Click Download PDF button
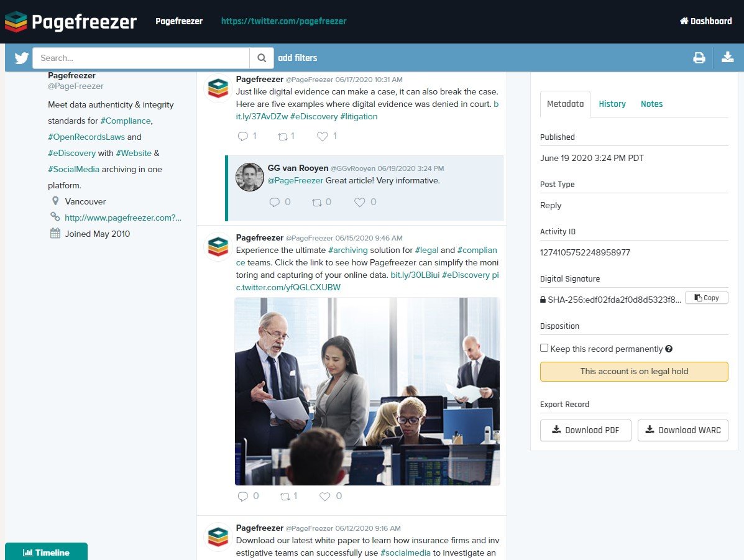The width and height of the screenshot is (744, 560). point(586,431)
